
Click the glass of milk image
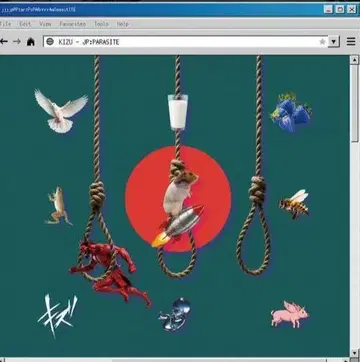(x=178, y=112)
